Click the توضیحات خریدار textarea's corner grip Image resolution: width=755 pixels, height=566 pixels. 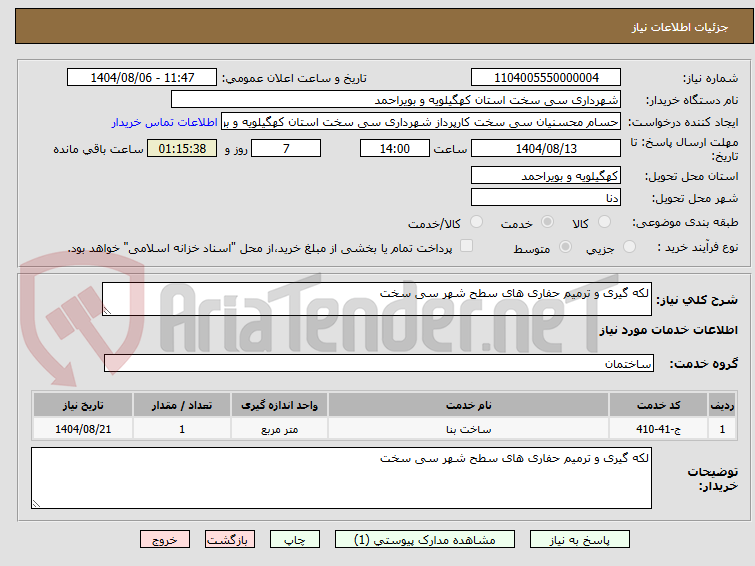37,503
